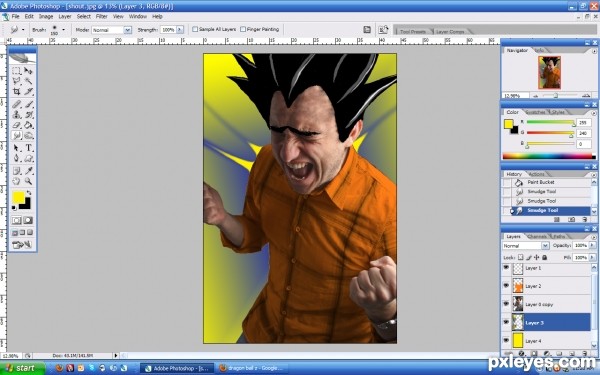Select the Eraser tool
The height and width of the screenshot is (375, 600).
coord(16,125)
